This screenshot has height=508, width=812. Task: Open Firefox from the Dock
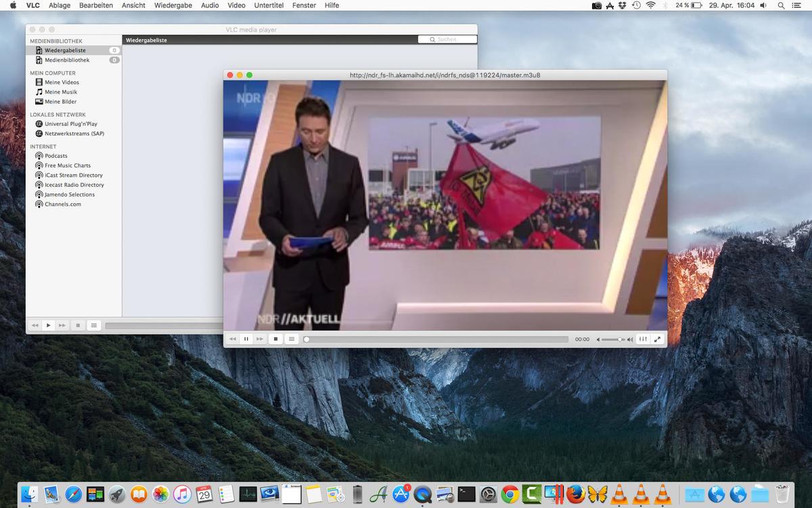point(575,494)
